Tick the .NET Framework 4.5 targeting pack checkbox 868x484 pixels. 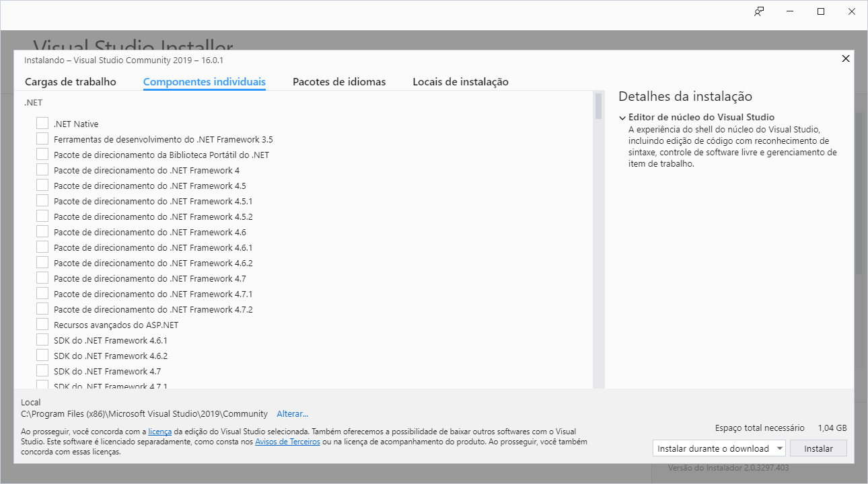point(42,185)
